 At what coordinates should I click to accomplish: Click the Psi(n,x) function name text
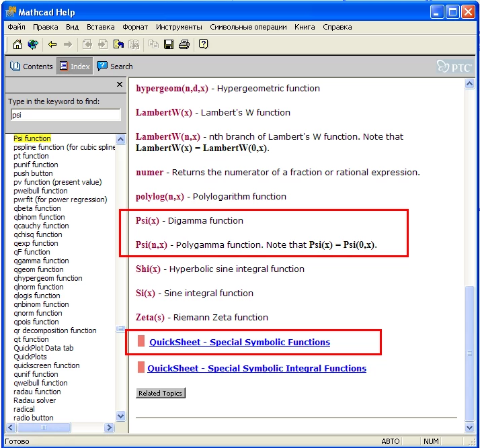[151, 244]
